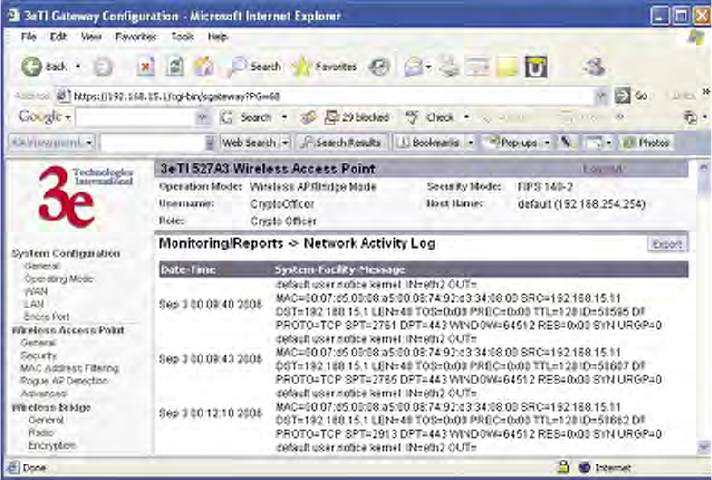Click the page scrollbar up arrow
This screenshot has height=480, width=712.
pos(704,167)
